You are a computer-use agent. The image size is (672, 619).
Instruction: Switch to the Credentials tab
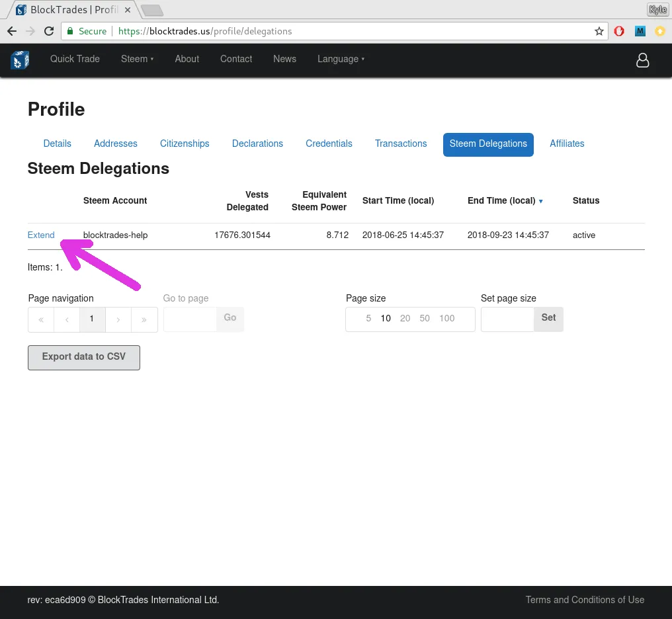pyautogui.click(x=329, y=144)
